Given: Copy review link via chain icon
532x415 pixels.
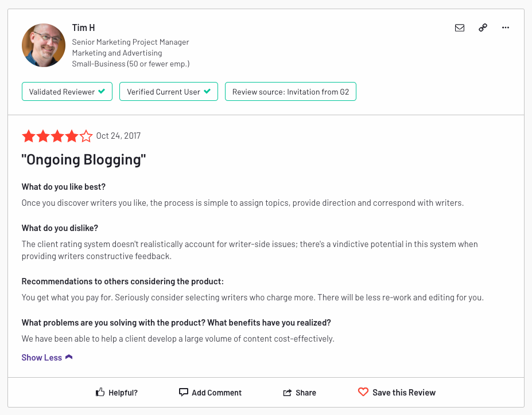Looking at the screenshot, I should [483, 28].
